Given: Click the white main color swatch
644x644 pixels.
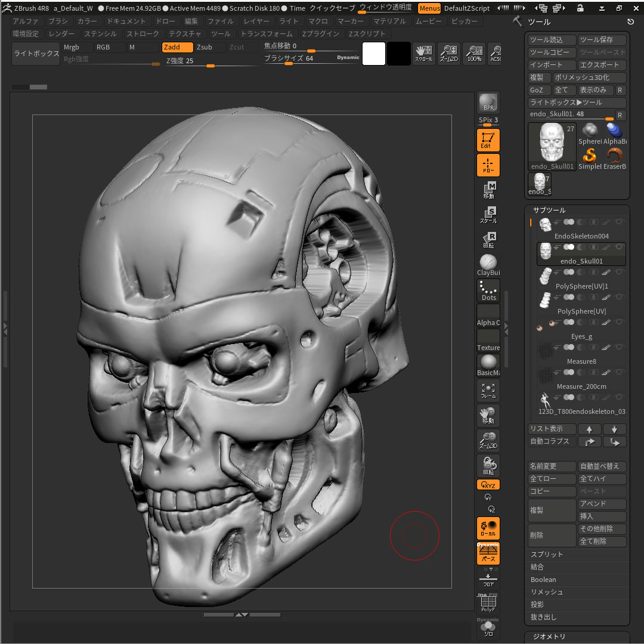Looking at the screenshot, I should coord(374,54).
